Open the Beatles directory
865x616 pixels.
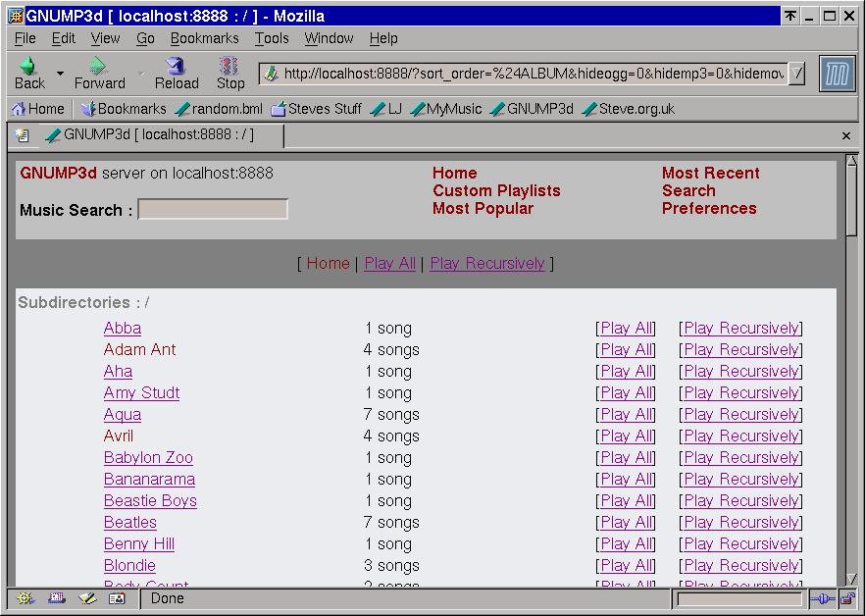click(x=130, y=522)
